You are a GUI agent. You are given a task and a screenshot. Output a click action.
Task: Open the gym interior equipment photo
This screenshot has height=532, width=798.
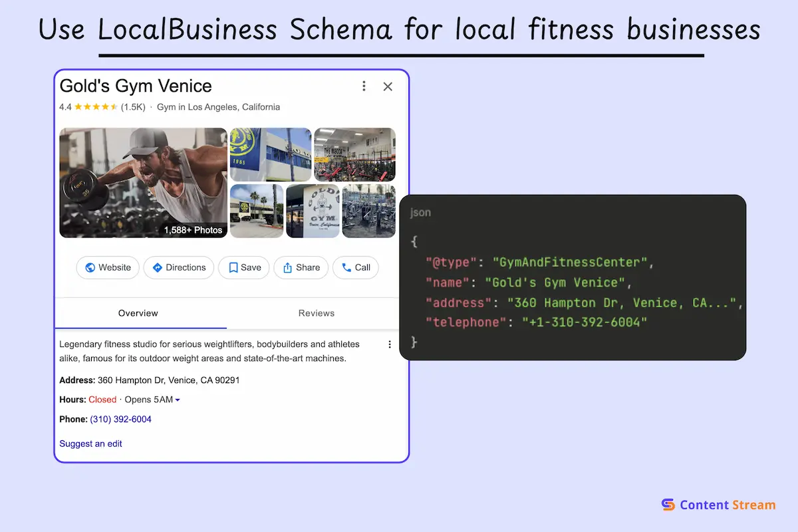click(x=354, y=154)
